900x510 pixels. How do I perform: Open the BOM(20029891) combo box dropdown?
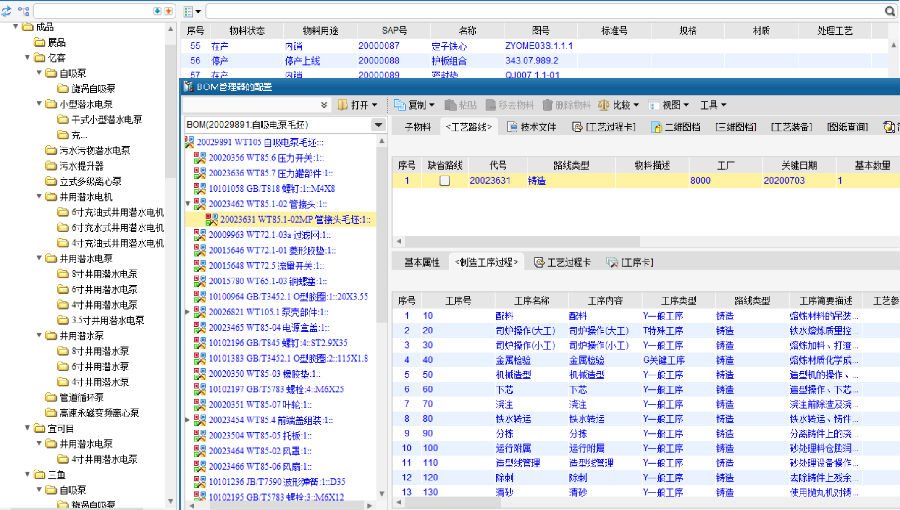378,125
